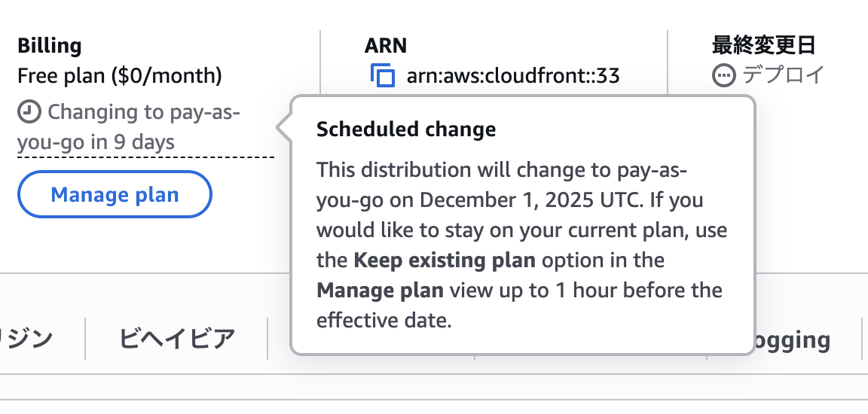This screenshot has width=868, height=414.
Task: Click the bold "Keep existing plan" text
Action: pos(445,260)
